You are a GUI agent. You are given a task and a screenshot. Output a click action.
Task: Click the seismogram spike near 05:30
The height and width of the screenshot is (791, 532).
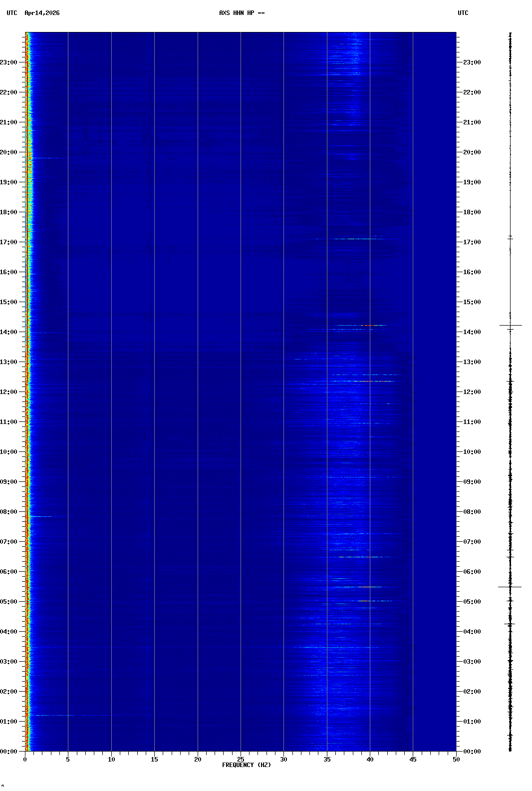coord(510,587)
